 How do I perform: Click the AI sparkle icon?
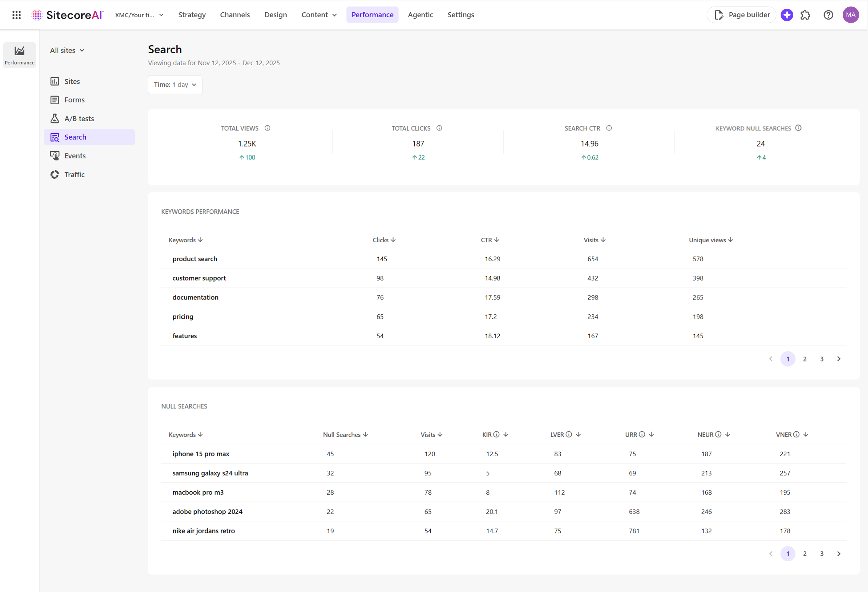tap(787, 15)
